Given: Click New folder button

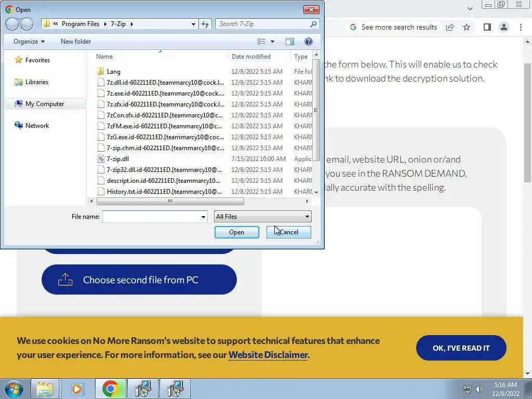Looking at the screenshot, I should tap(76, 42).
